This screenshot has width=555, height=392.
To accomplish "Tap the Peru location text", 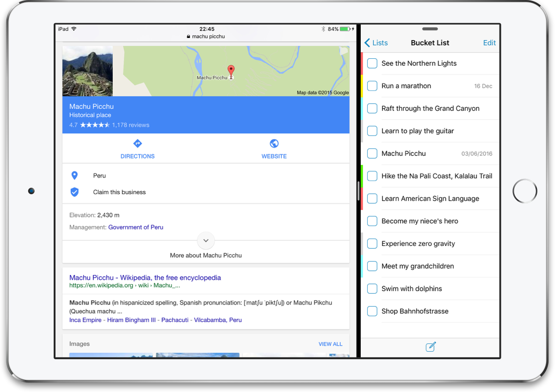I will pos(99,176).
